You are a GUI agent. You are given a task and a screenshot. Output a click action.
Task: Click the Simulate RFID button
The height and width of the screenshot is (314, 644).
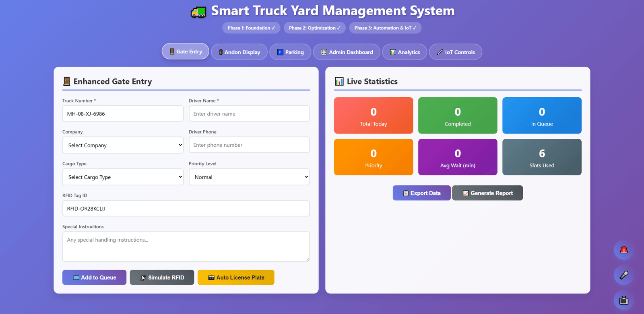(x=162, y=277)
